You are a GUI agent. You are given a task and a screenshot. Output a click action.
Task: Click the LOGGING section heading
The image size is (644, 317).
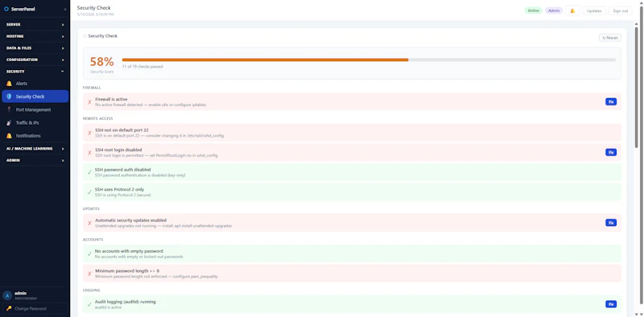click(91, 290)
